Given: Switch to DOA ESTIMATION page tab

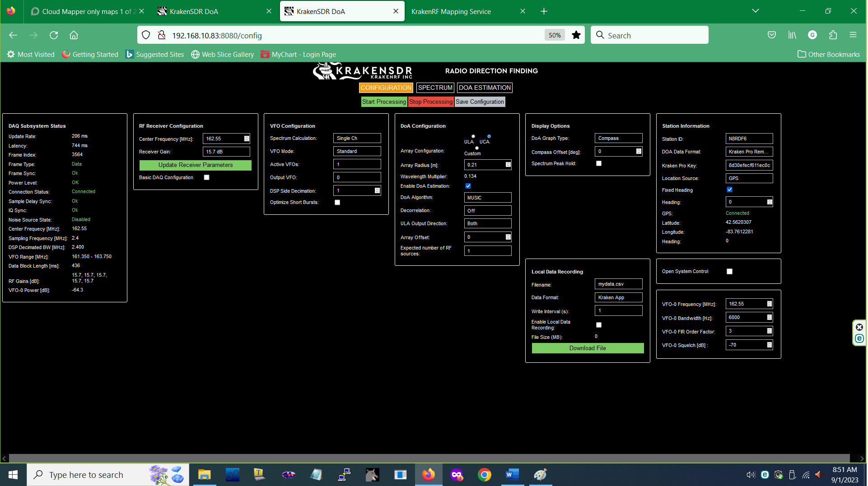Looking at the screenshot, I should point(485,88).
